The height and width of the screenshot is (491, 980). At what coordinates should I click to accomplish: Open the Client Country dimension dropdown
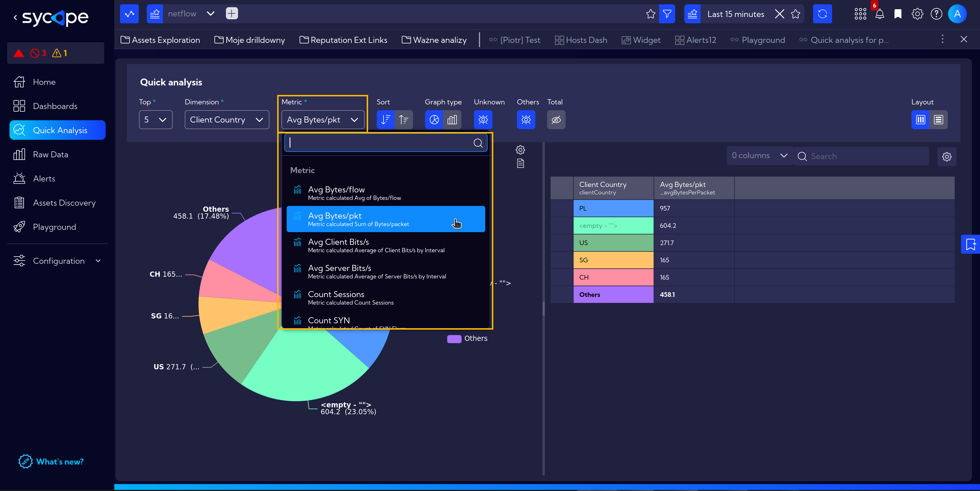pos(227,120)
